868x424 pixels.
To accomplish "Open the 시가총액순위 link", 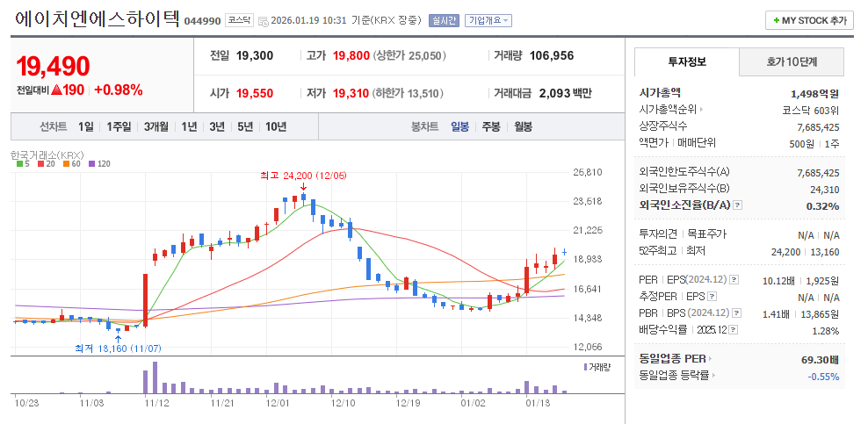I will coord(671,110).
